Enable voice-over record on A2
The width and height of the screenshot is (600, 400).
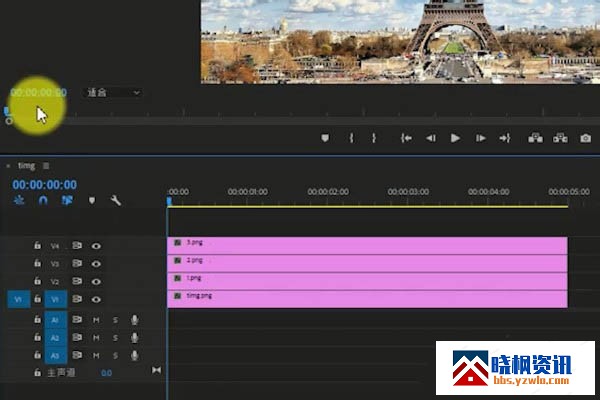pyautogui.click(x=134, y=338)
